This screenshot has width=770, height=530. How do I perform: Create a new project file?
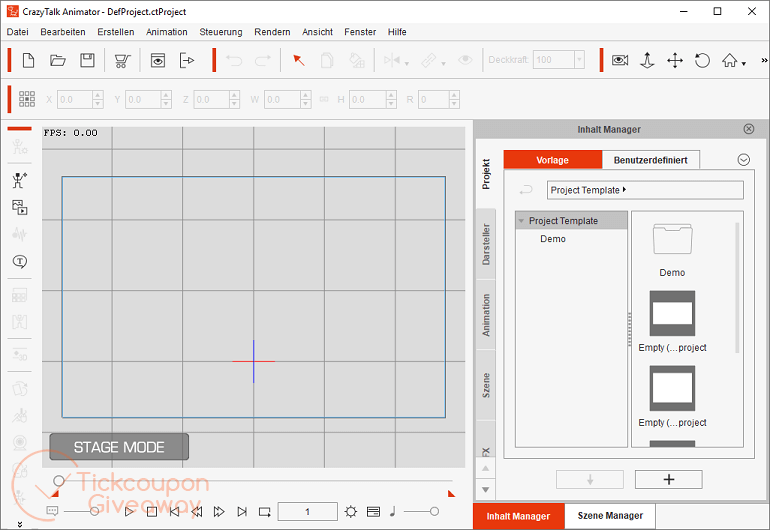(x=28, y=60)
